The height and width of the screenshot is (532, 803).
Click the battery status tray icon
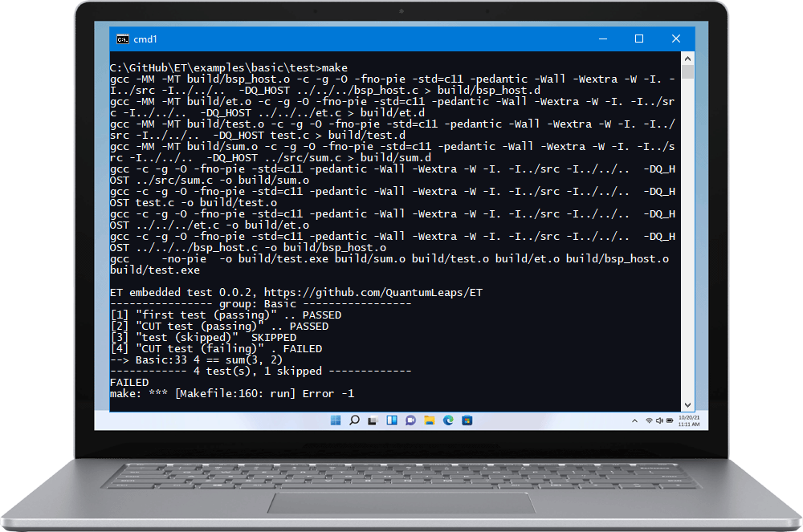click(670, 420)
